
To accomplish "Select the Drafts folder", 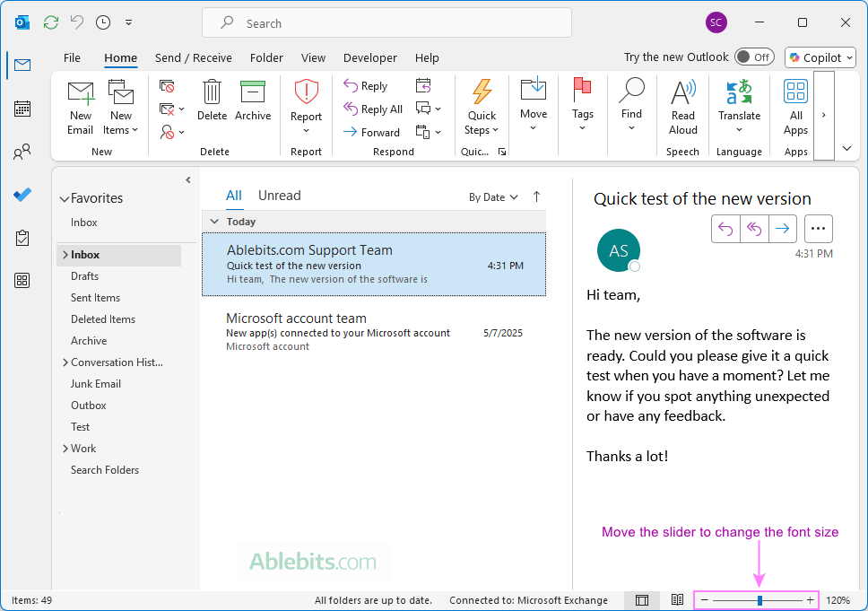I will click(84, 275).
